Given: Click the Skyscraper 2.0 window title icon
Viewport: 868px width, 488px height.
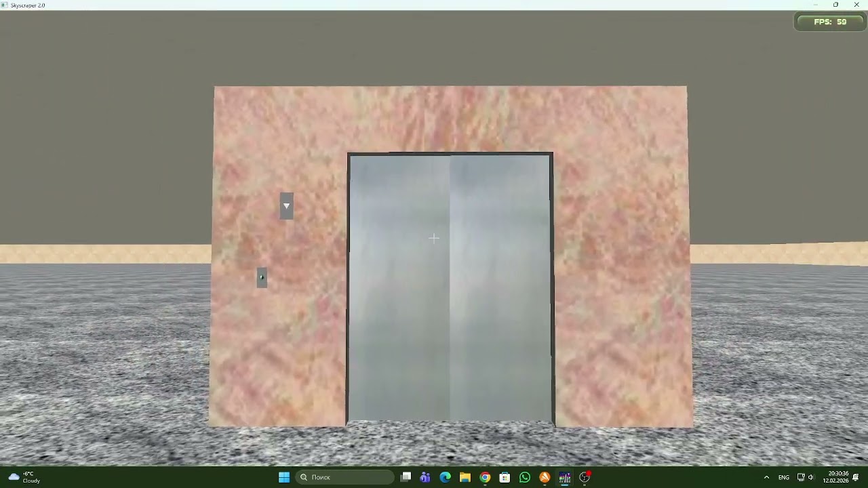Looking at the screenshot, I should [5, 5].
